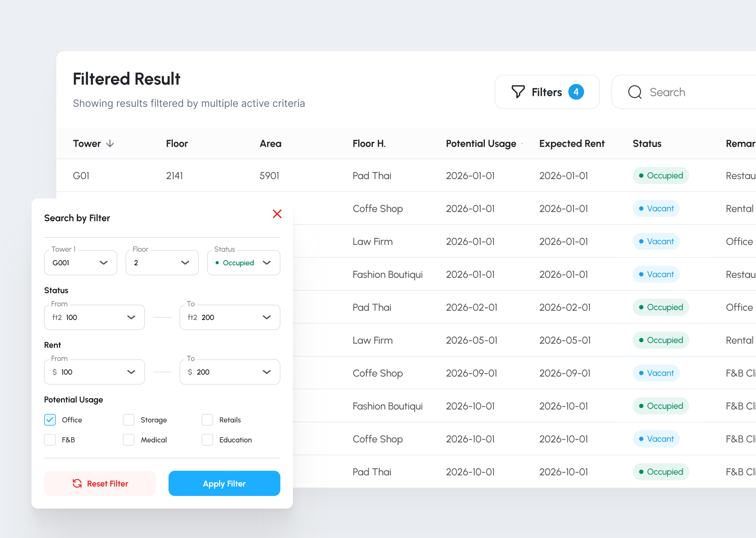
Task: Click the Status column header
Action: coord(647,143)
